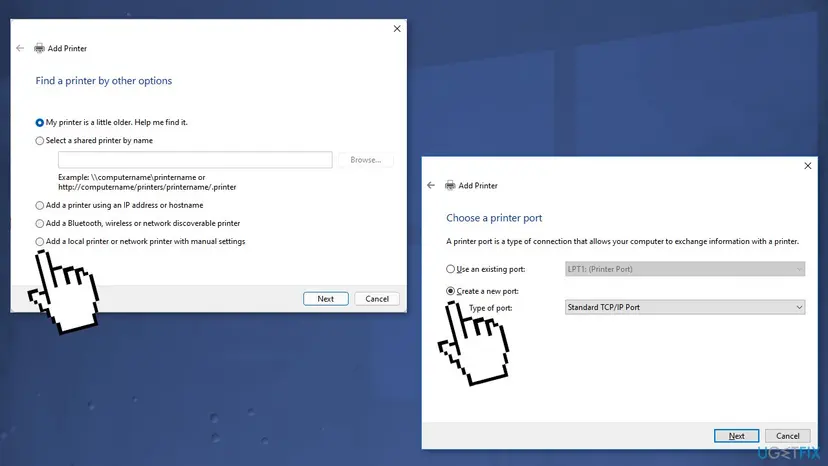Image resolution: width=828 pixels, height=466 pixels.
Task: Close the Find a printer window
Action: [x=397, y=29]
